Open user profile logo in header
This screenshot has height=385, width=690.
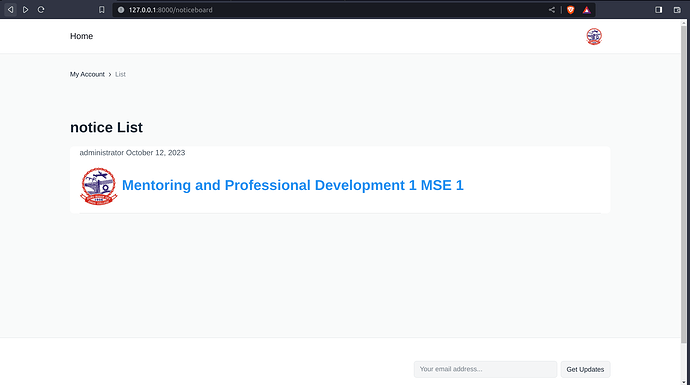pyautogui.click(x=594, y=37)
